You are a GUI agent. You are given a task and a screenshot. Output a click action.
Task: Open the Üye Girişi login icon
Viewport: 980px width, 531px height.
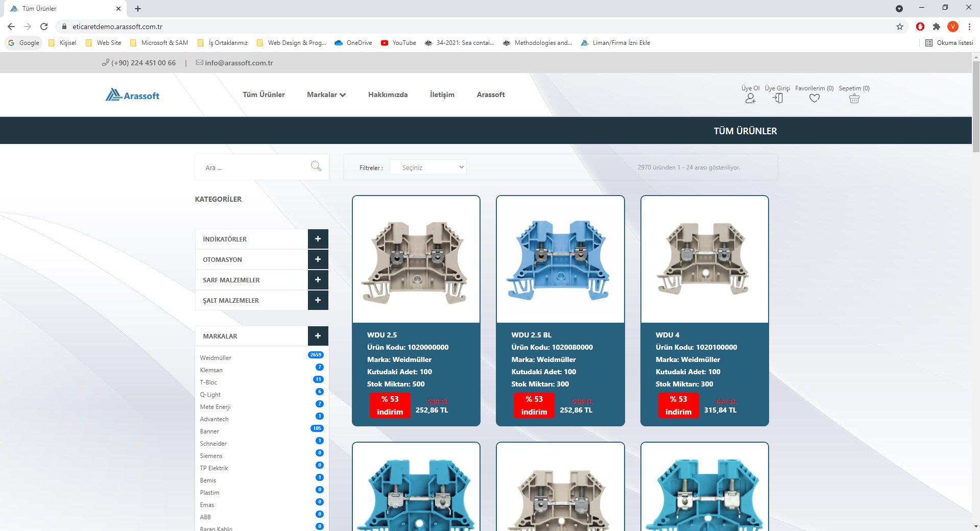pos(778,98)
